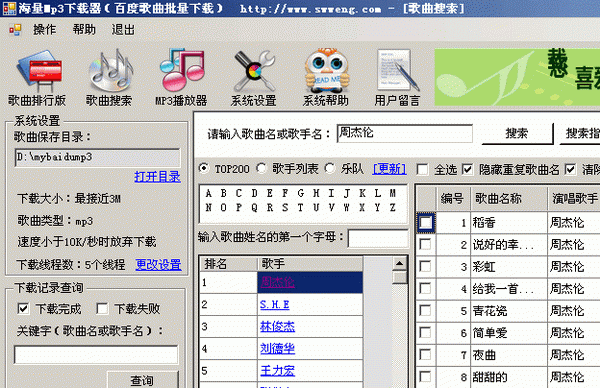Click the 退出 menu item
The height and width of the screenshot is (388, 600).
point(123,29)
